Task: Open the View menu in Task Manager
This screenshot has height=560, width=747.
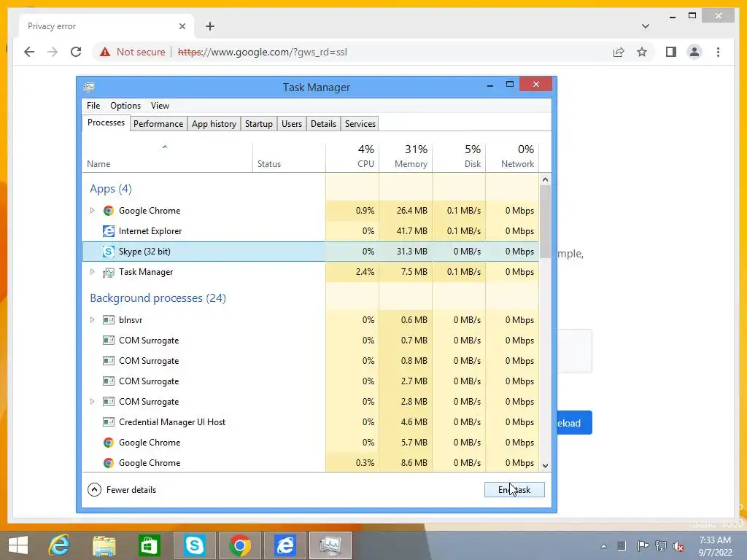Action: point(160,106)
